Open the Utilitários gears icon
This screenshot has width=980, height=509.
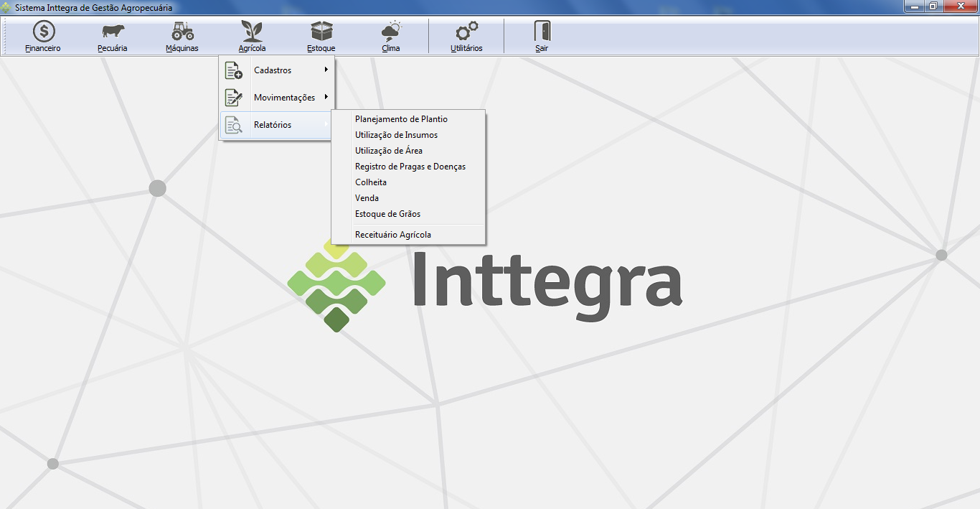coord(467,32)
